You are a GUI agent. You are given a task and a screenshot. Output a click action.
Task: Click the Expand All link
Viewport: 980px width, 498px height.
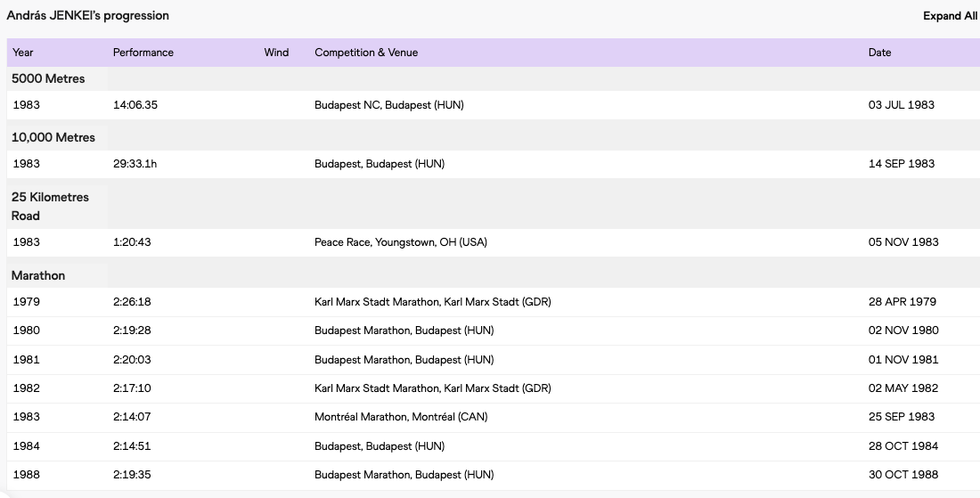point(950,16)
